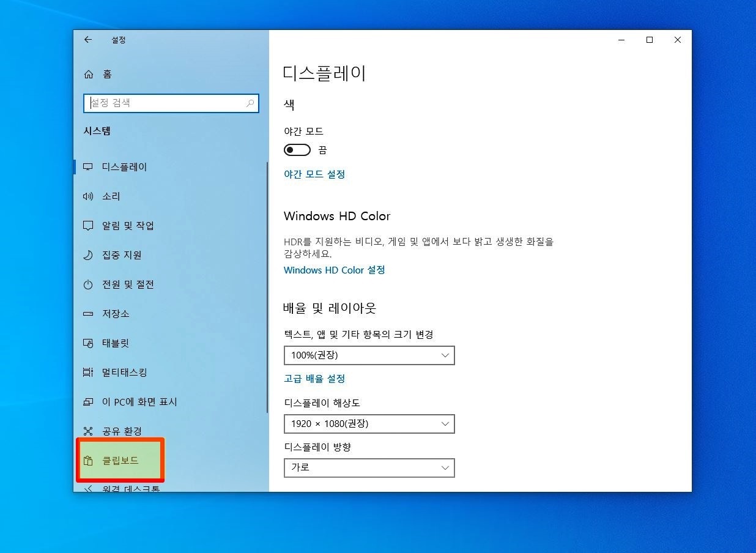Open the 홈 home icon
The image size is (756, 553).
(x=89, y=74)
